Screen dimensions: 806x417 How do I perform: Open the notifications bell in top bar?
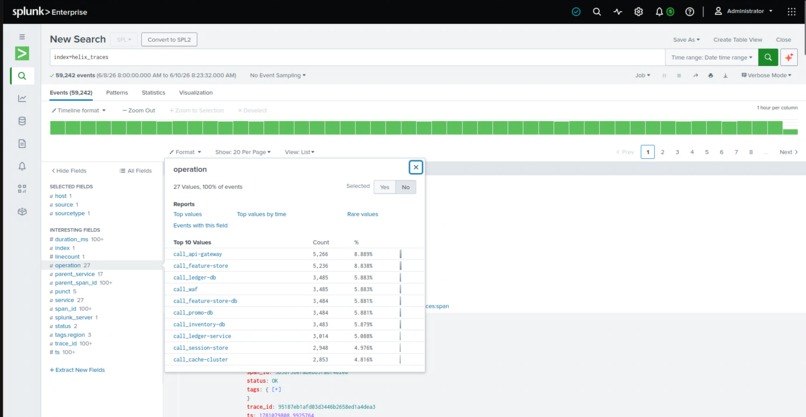(x=659, y=11)
